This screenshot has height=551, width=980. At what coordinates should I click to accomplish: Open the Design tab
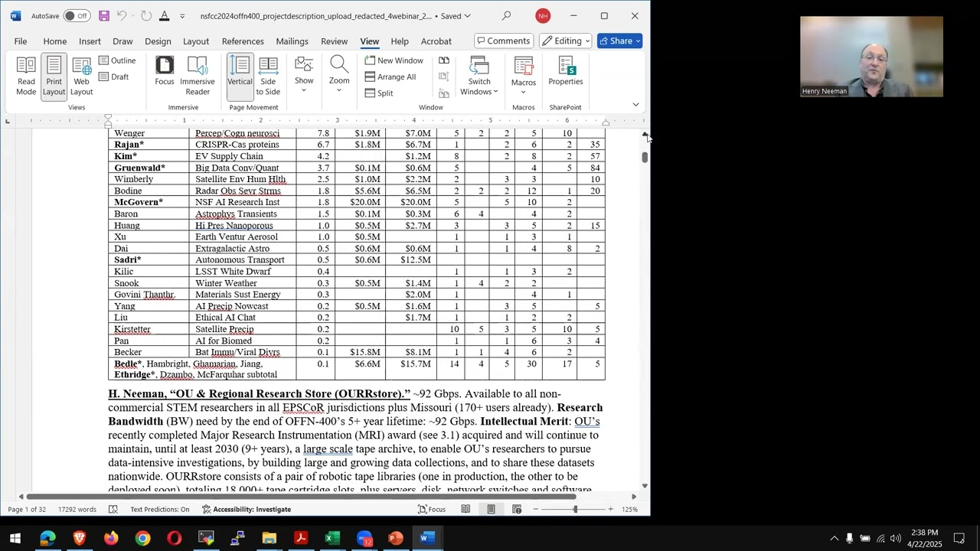click(158, 41)
